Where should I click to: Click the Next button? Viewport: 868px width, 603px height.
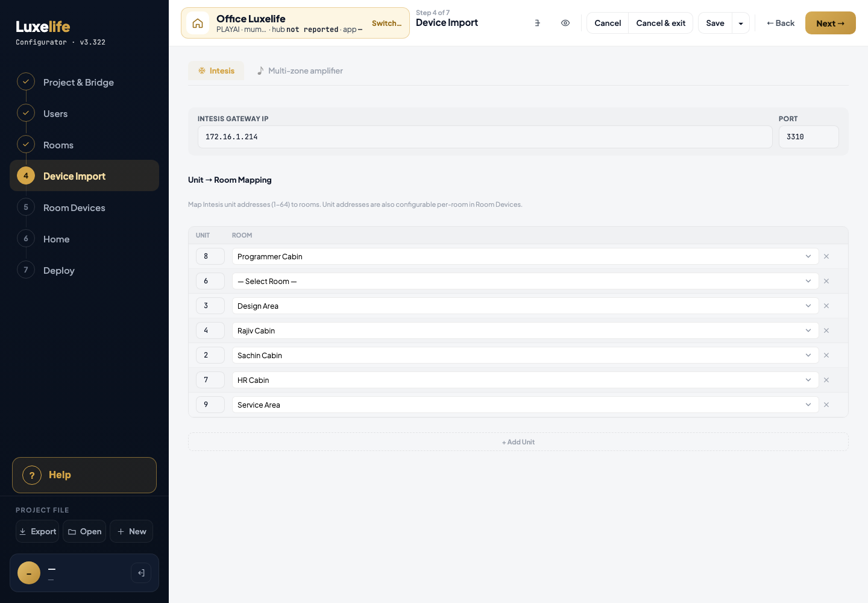830,23
